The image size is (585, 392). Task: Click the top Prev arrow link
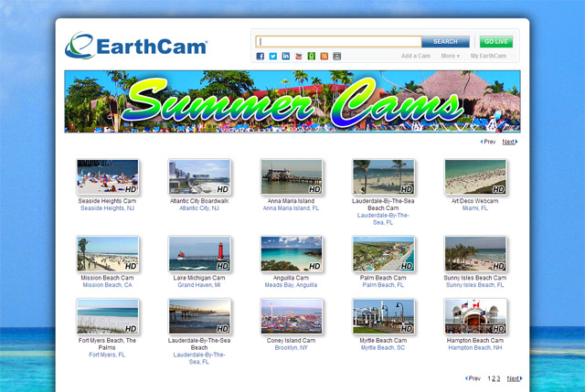tap(488, 142)
